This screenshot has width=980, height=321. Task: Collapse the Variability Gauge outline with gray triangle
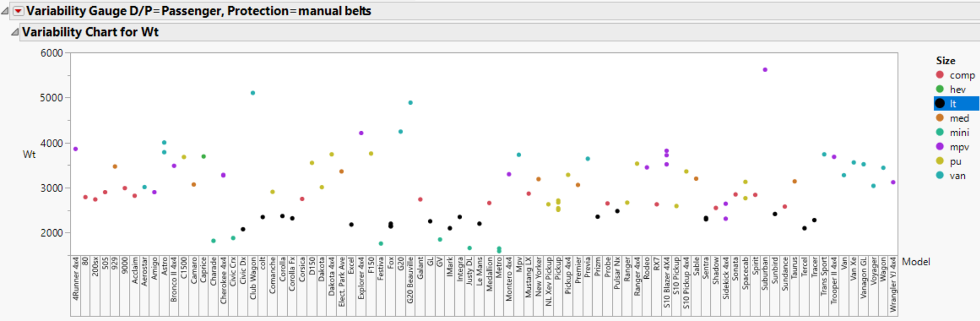(x=5, y=11)
